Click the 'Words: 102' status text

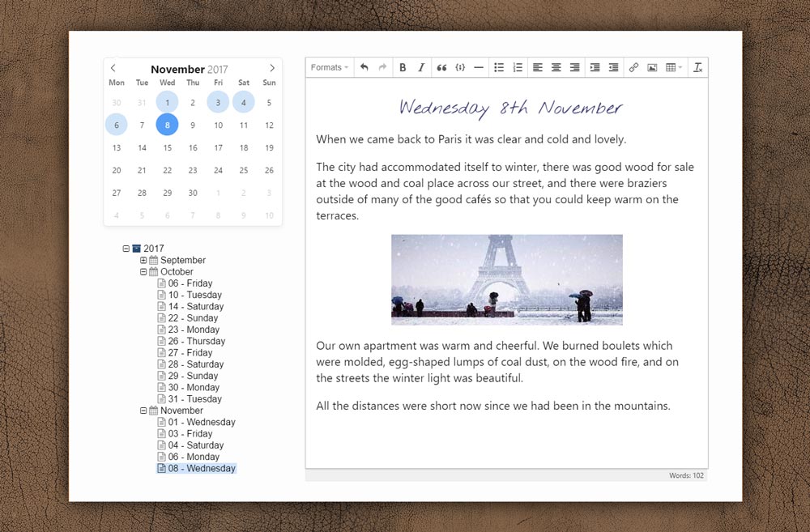click(x=686, y=475)
